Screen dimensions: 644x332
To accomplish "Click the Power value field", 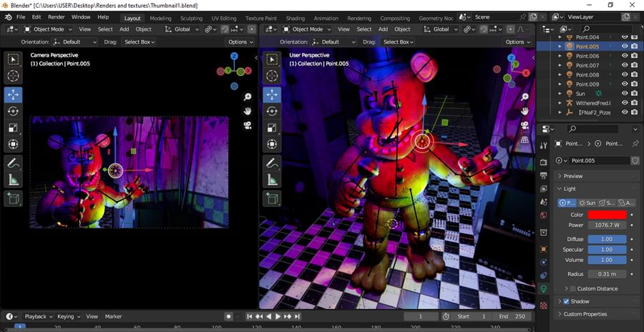I will coord(607,225).
